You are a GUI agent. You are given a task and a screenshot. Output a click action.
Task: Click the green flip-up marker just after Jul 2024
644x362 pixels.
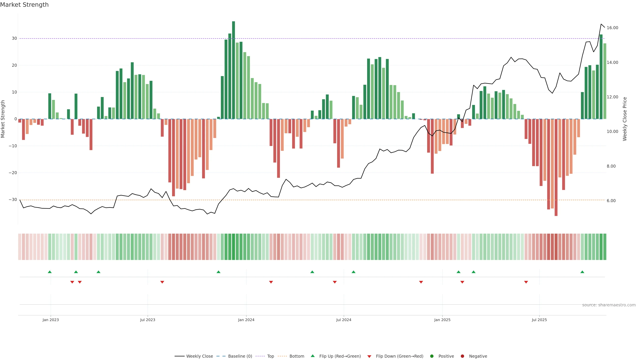coord(354,272)
